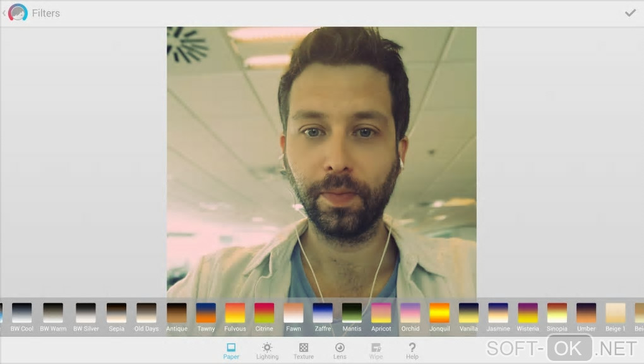Screen dimensions: 644x364
Task: Choose the Mantis filter swatch
Action: [x=352, y=313]
